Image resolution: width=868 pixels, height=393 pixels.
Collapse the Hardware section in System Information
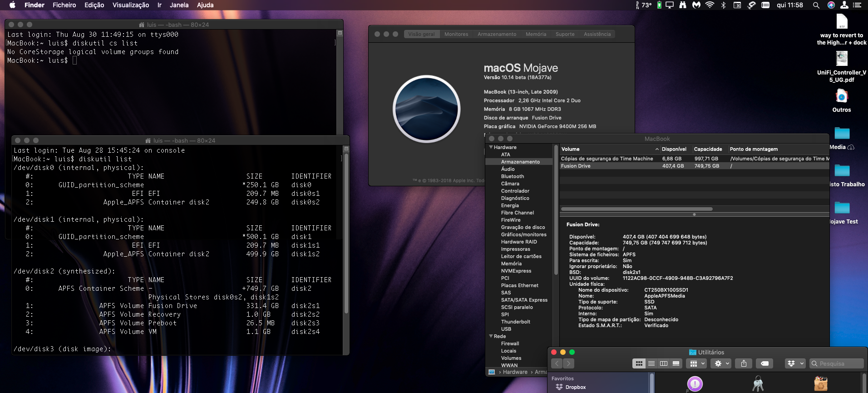pos(491,147)
